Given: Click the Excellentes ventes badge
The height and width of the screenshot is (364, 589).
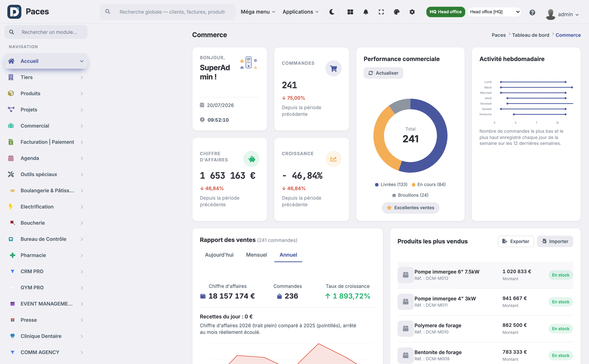Looking at the screenshot, I should tap(410, 208).
